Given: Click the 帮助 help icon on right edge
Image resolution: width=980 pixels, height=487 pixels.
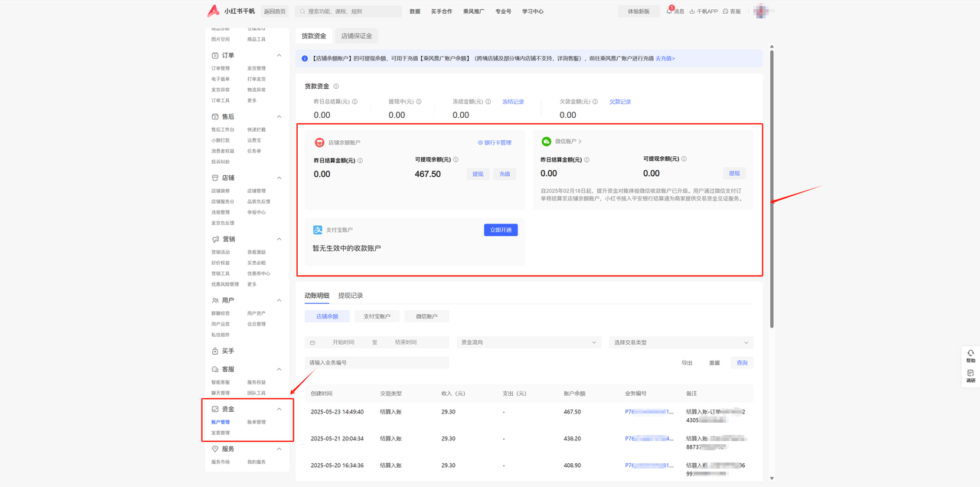Looking at the screenshot, I should coord(970,354).
